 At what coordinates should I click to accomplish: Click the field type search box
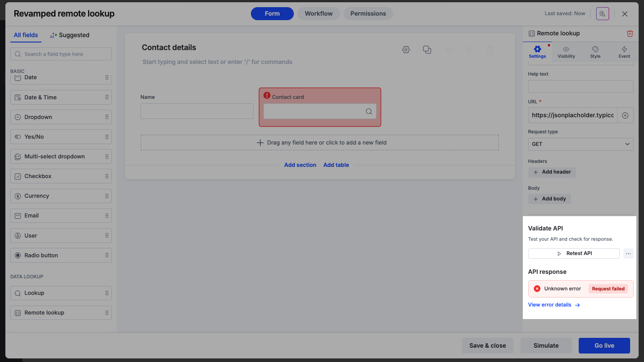(x=61, y=54)
